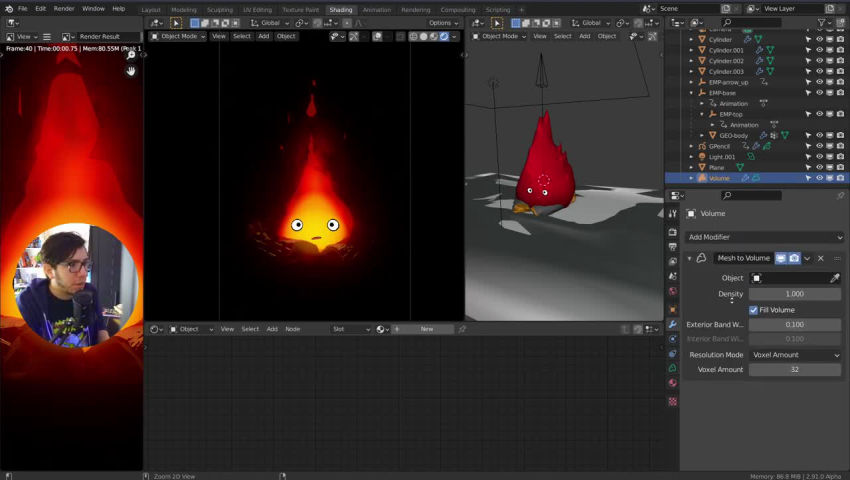Switch to the Animation workspace tab

377,10
